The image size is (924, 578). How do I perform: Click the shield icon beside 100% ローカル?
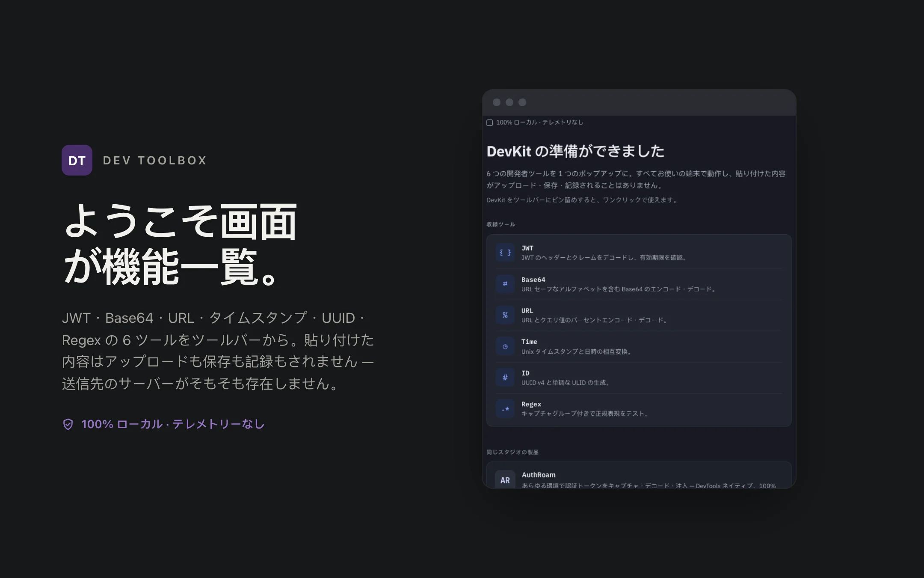(x=68, y=424)
